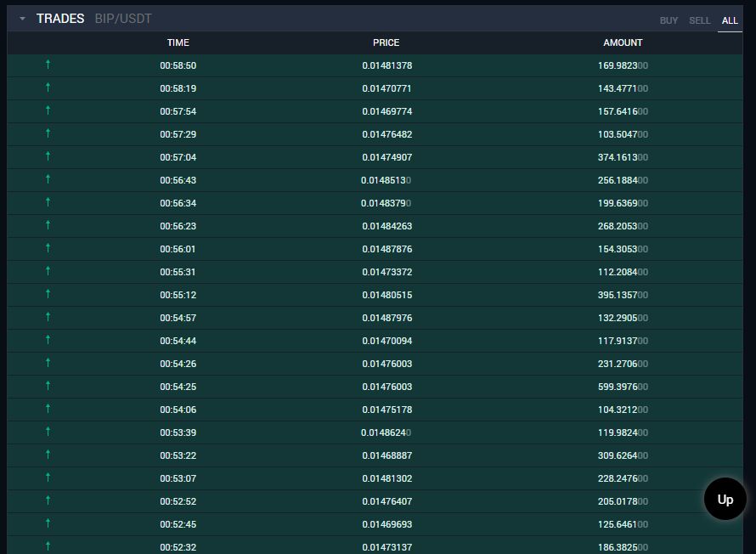Viewport: 756px width, 554px height.
Task: Select the price 0.01480515
Action: [x=387, y=295]
